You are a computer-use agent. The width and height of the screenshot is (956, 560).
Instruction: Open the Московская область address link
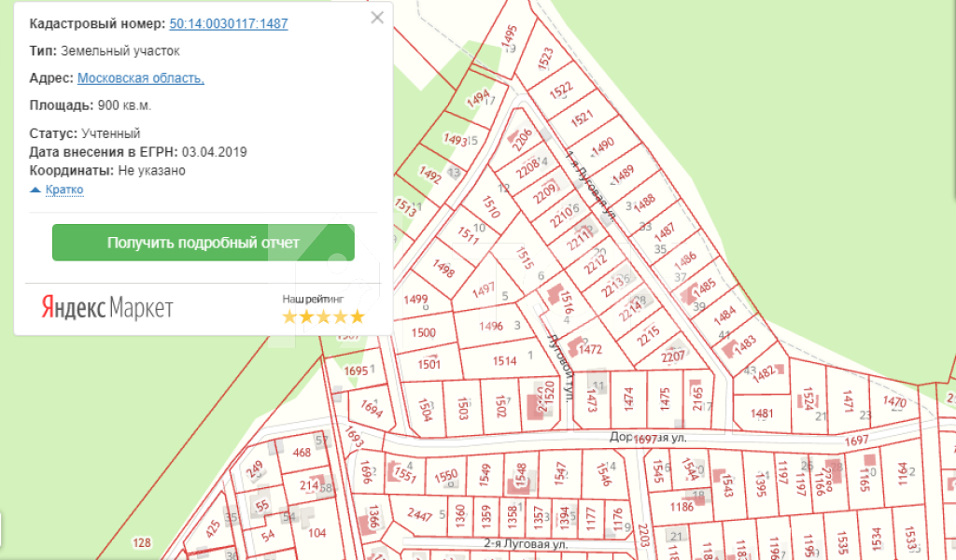tap(140, 78)
